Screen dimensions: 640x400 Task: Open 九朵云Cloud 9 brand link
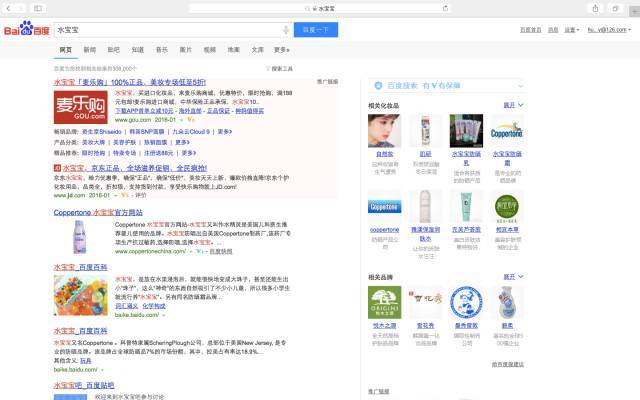[x=191, y=132]
